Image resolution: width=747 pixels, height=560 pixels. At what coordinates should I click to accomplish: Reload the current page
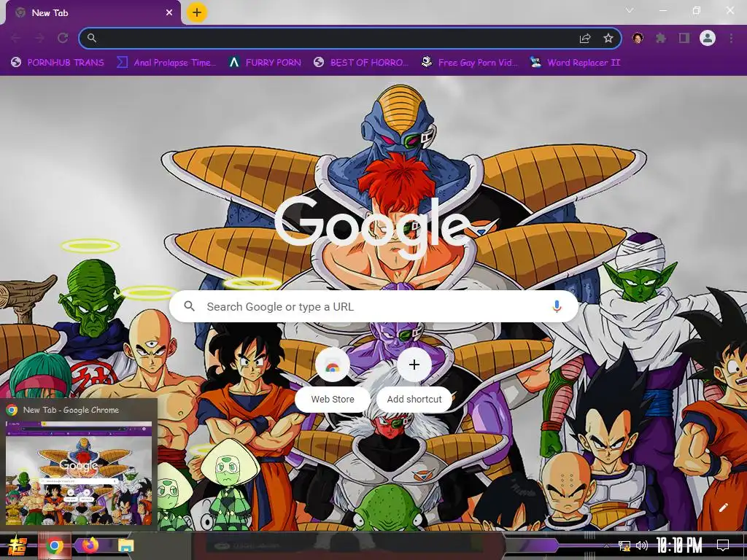click(63, 38)
